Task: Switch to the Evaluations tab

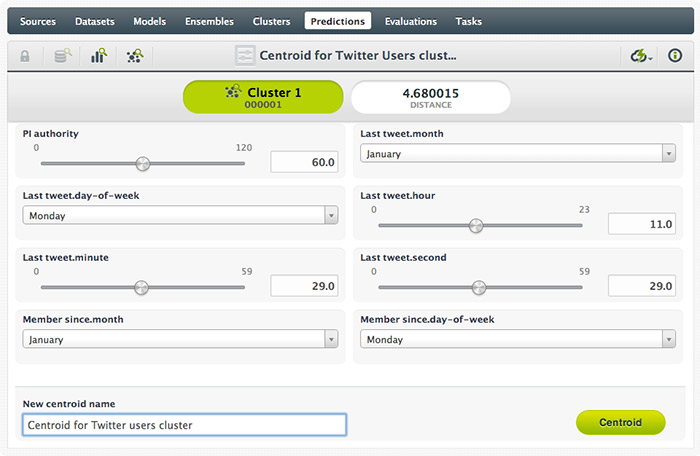Action: (x=412, y=21)
